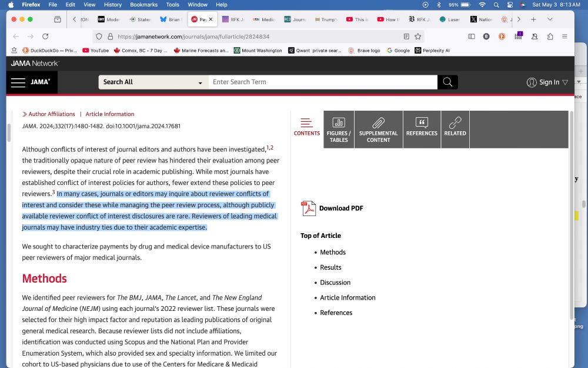Expand Author Affiliations link

click(49, 114)
